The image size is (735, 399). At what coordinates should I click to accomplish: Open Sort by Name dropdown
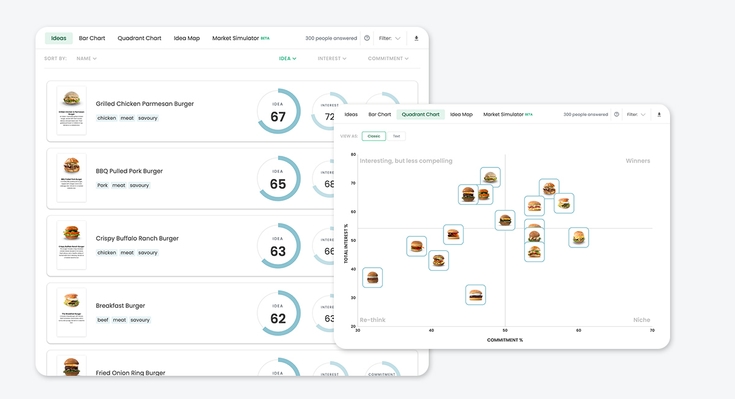click(87, 59)
